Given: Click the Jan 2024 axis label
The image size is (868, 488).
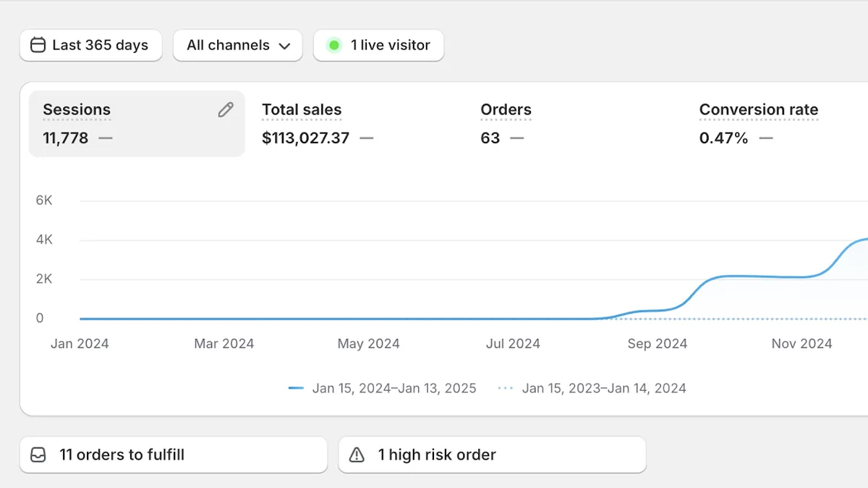Looking at the screenshot, I should (x=80, y=344).
